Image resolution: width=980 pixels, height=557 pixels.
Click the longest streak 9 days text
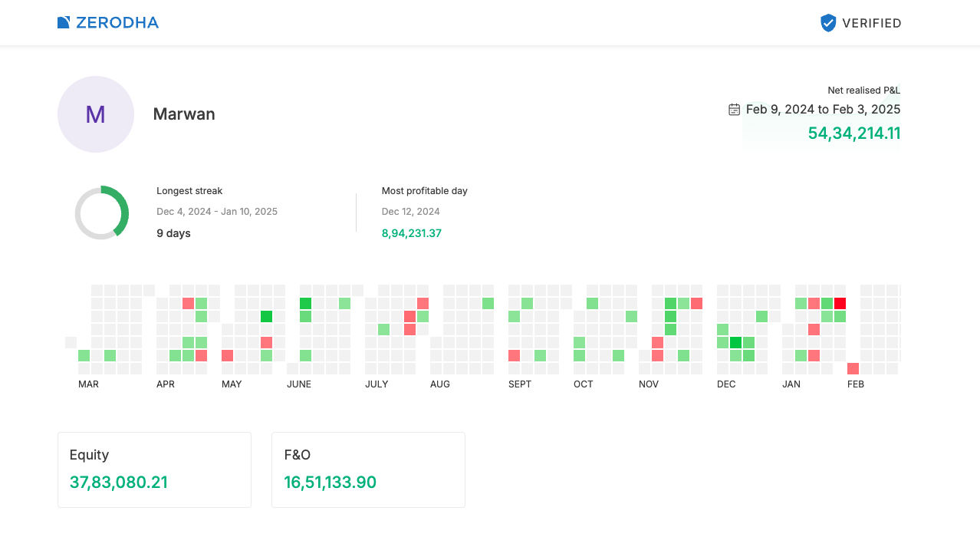click(173, 233)
